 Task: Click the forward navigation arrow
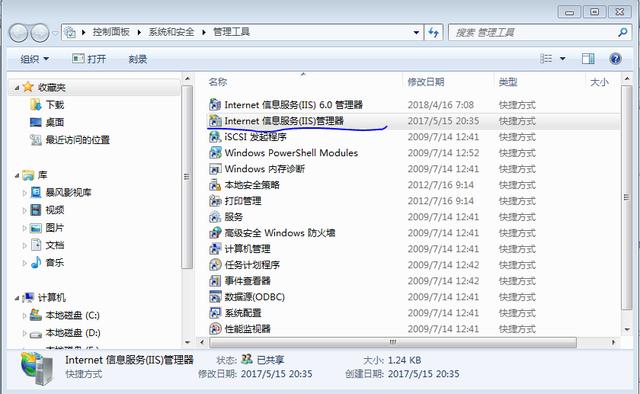[40, 33]
